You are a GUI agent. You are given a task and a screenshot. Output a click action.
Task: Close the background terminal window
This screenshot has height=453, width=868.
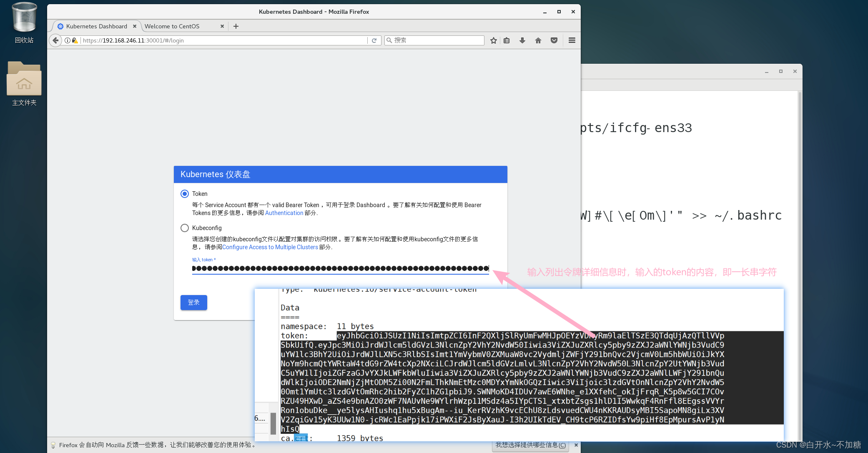[795, 71]
